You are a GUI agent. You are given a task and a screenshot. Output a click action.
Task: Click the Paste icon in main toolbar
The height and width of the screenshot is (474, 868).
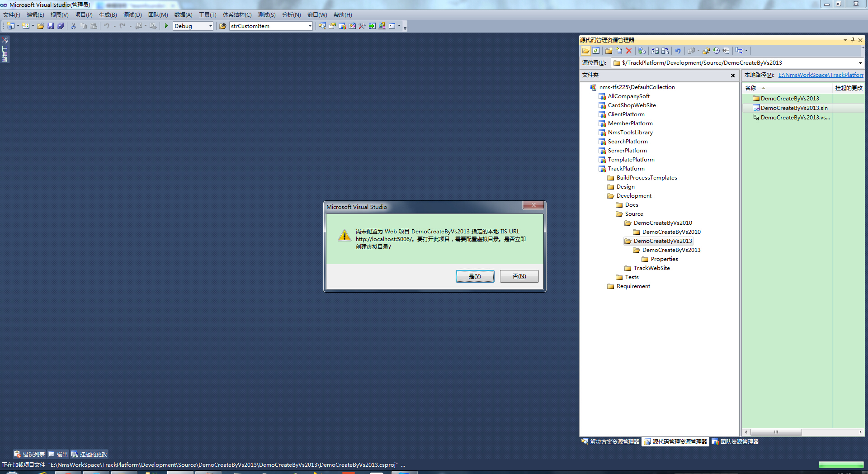pyautogui.click(x=94, y=26)
